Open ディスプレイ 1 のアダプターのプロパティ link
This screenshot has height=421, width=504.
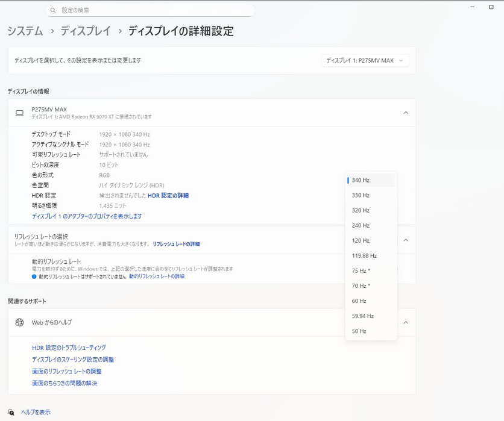click(x=87, y=216)
